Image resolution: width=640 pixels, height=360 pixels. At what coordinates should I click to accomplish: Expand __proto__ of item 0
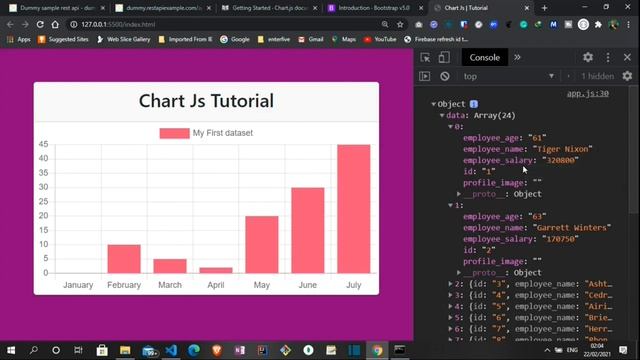(x=459, y=194)
